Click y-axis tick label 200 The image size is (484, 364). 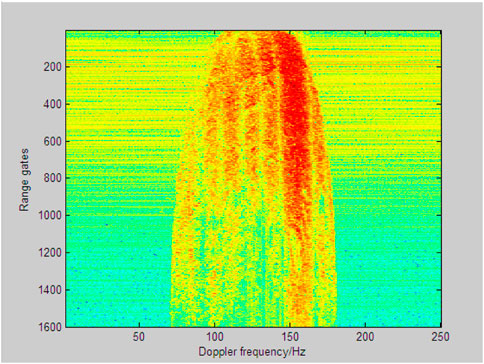click(53, 67)
